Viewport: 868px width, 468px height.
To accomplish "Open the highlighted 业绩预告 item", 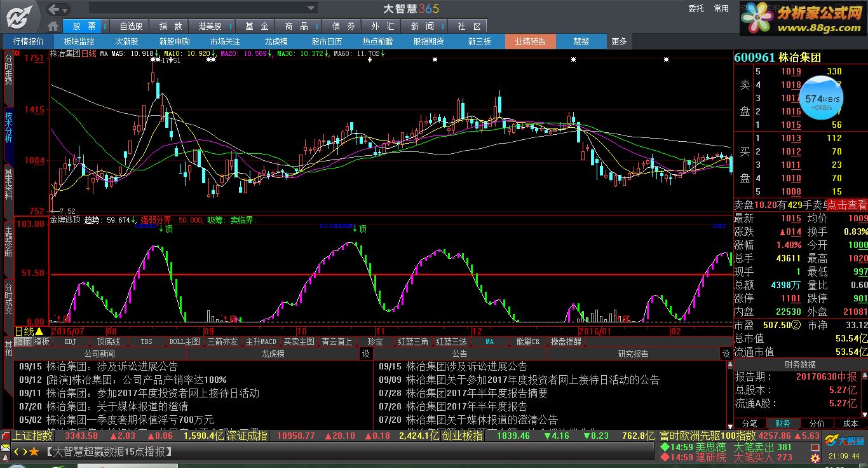I will pos(530,41).
